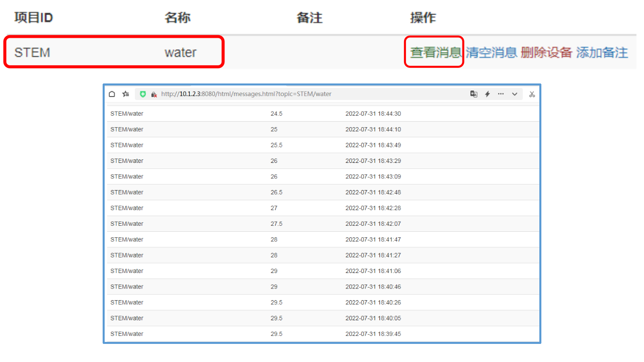Click timestamp 2022-07-31 18:43:49

(x=373, y=145)
